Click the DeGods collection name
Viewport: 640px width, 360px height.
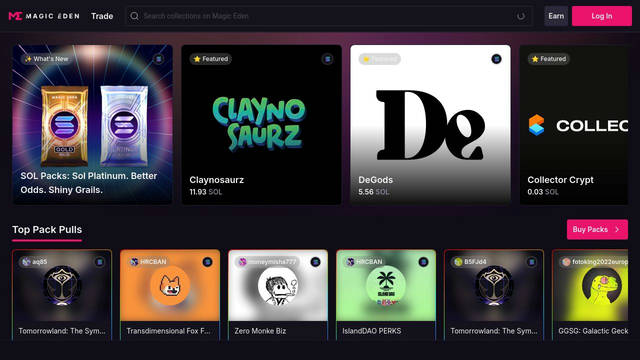coord(376,180)
